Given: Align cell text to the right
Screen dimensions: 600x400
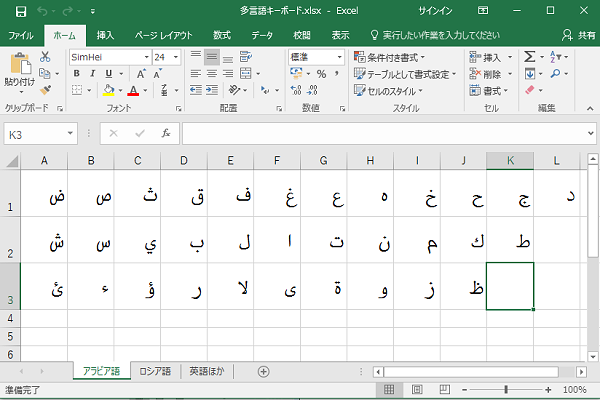Looking at the screenshot, I should click(x=228, y=73).
